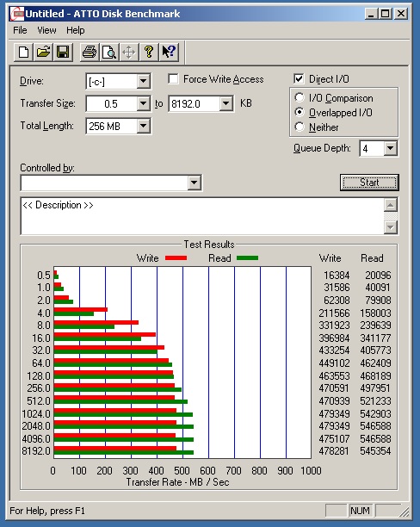Viewport: 420px width, 527px height.
Task: Click the write value 16384
Action: pyautogui.click(x=337, y=276)
